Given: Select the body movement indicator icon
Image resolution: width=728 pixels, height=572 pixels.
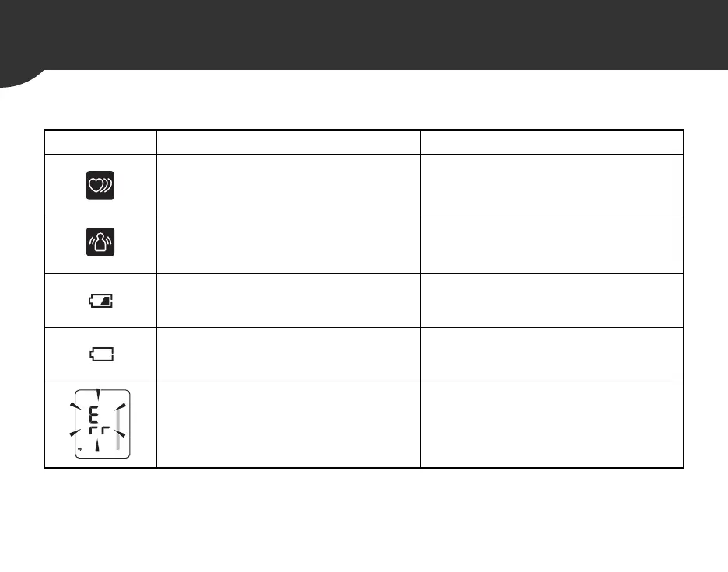Looking at the screenshot, I should click(100, 242).
